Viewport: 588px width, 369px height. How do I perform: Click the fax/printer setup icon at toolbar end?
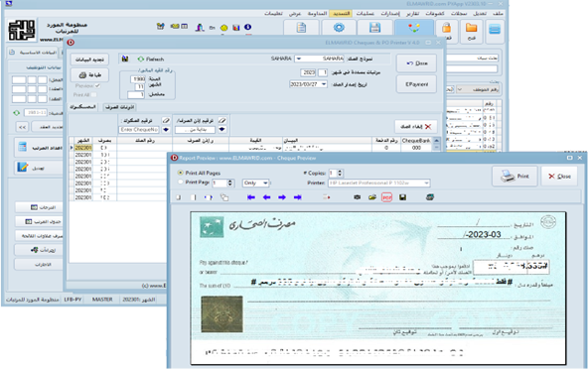click(430, 197)
